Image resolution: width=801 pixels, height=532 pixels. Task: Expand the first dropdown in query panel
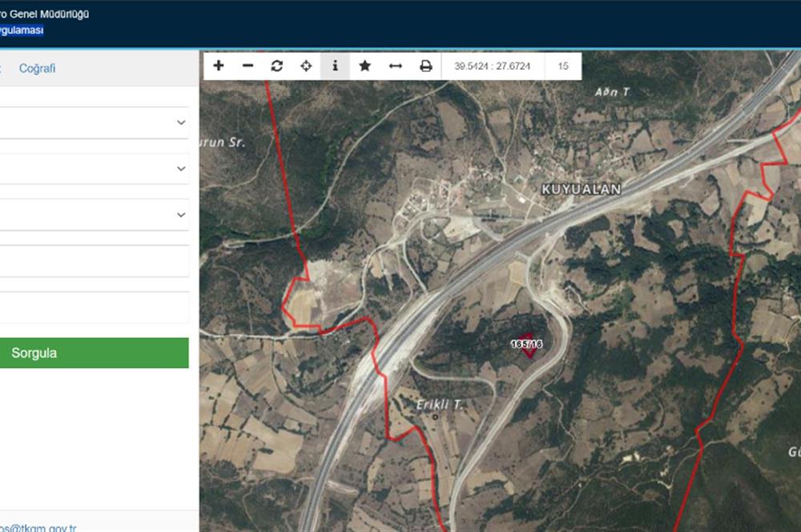pos(94,123)
